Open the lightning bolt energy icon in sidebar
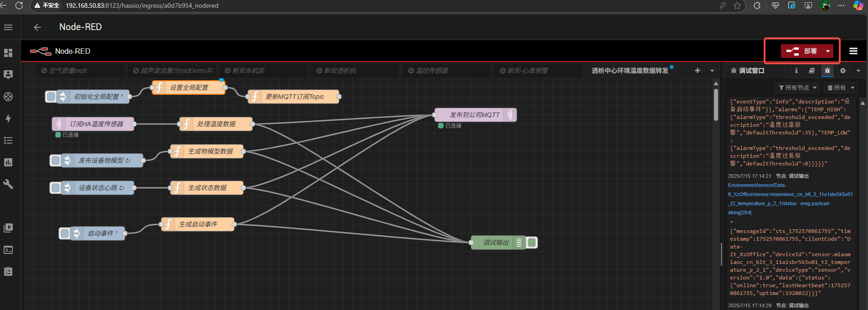 (8, 119)
